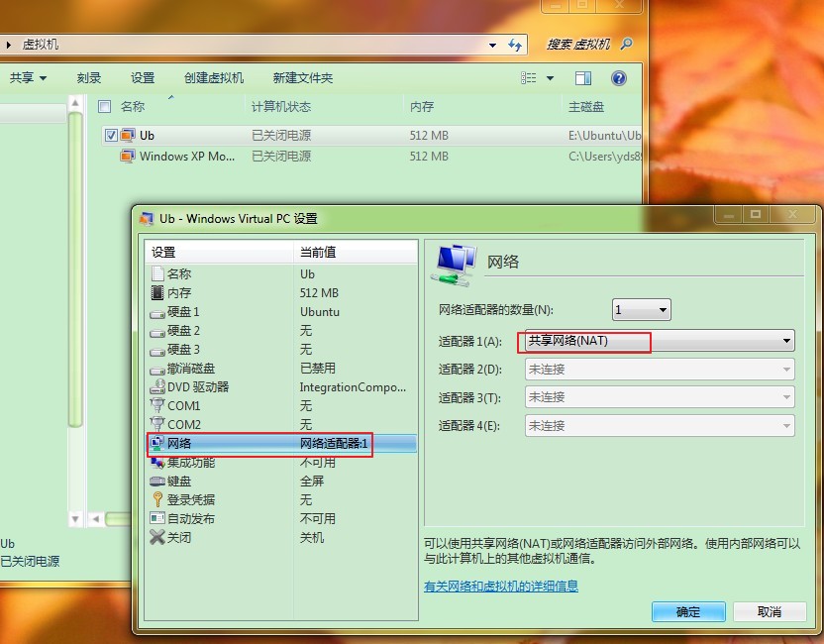Click the Ub virtual machine icon in file list
The width and height of the screenshot is (824, 644).
pos(128,135)
